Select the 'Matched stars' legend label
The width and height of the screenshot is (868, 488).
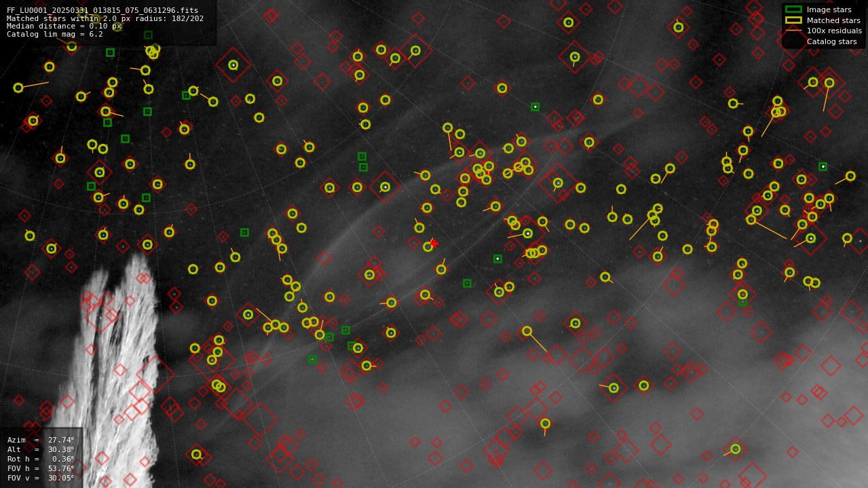point(833,20)
